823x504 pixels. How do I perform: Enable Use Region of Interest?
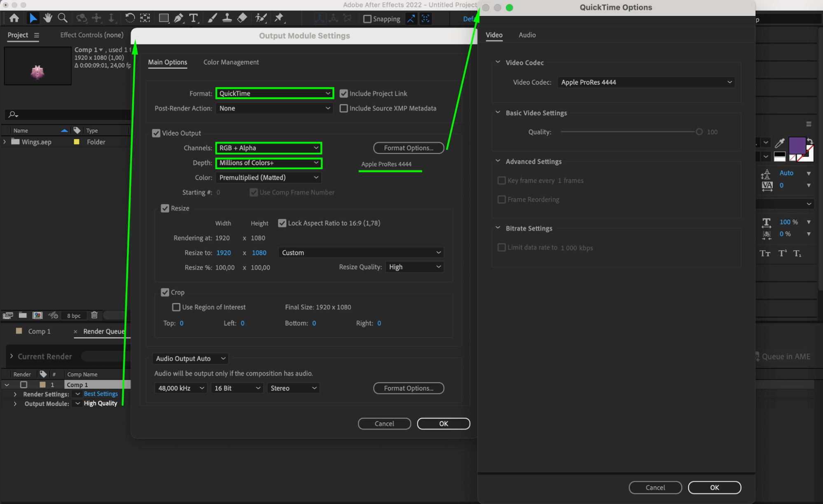(176, 307)
